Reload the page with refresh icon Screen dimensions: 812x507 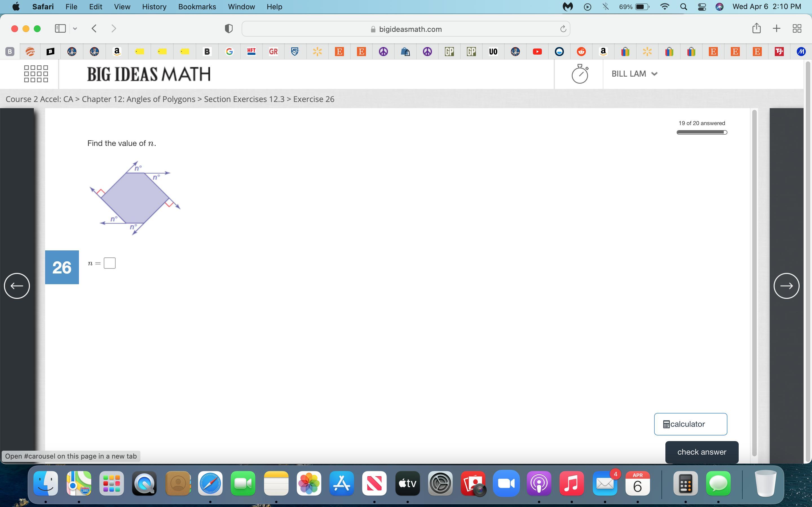coord(563,29)
